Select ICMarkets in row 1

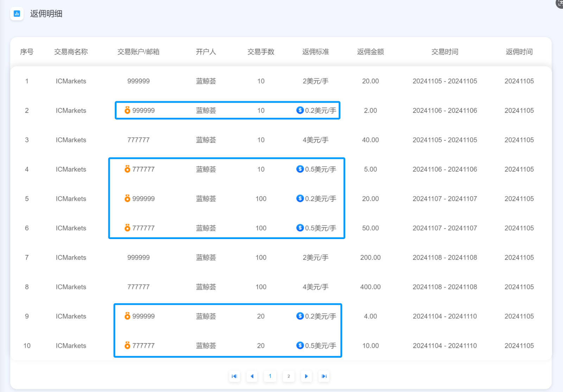pyautogui.click(x=71, y=81)
